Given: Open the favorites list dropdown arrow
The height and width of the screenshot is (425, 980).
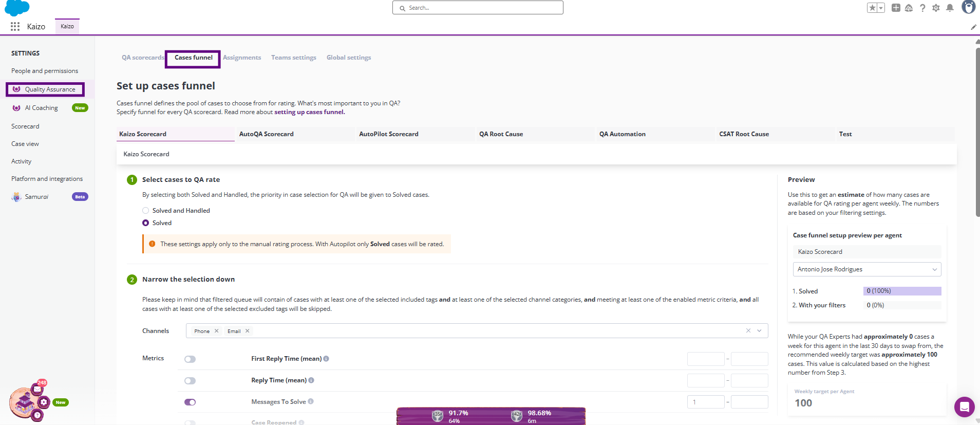Looking at the screenshot, I should [881, 8].
